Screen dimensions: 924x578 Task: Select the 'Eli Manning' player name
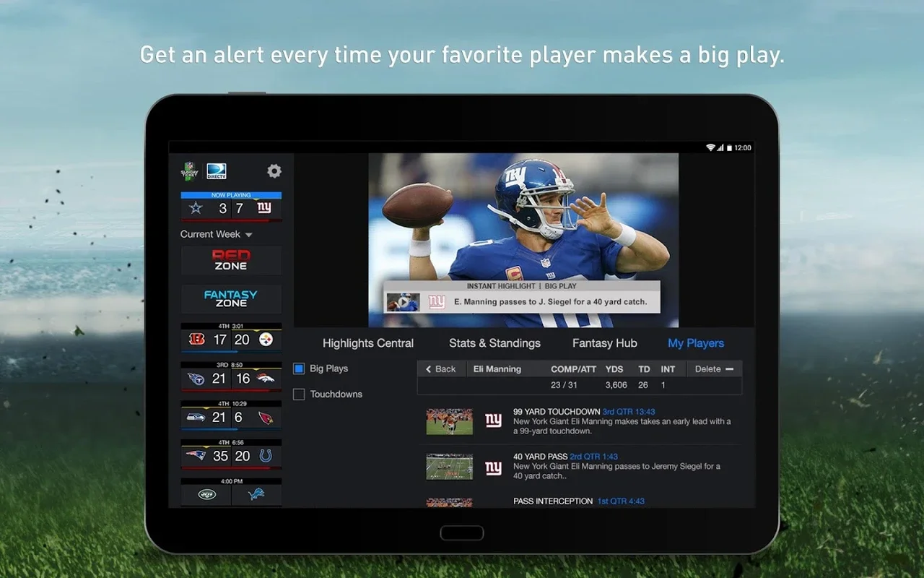(x=497, y=369)
